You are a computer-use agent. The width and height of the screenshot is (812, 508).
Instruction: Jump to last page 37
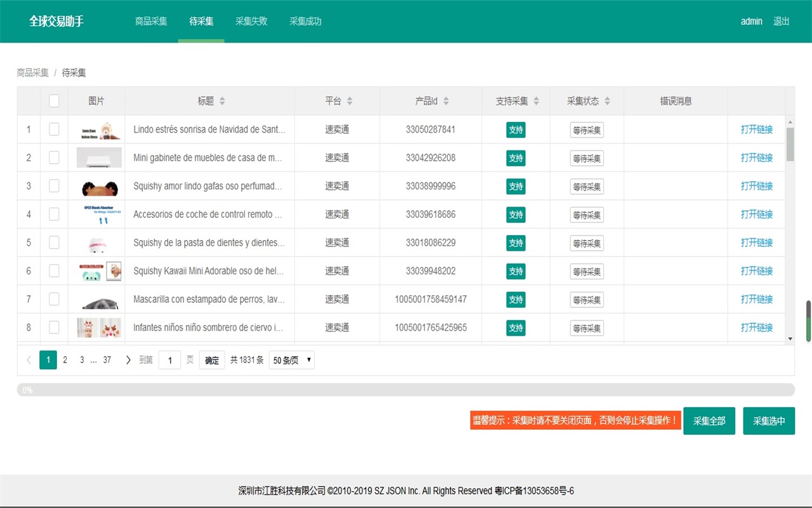107,360
